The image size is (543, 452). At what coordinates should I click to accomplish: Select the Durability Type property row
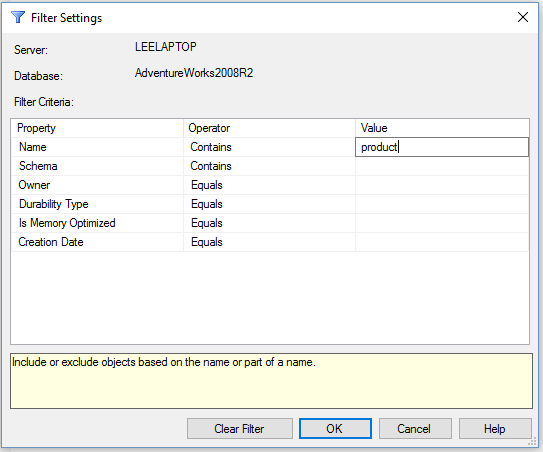coord(97,204)
